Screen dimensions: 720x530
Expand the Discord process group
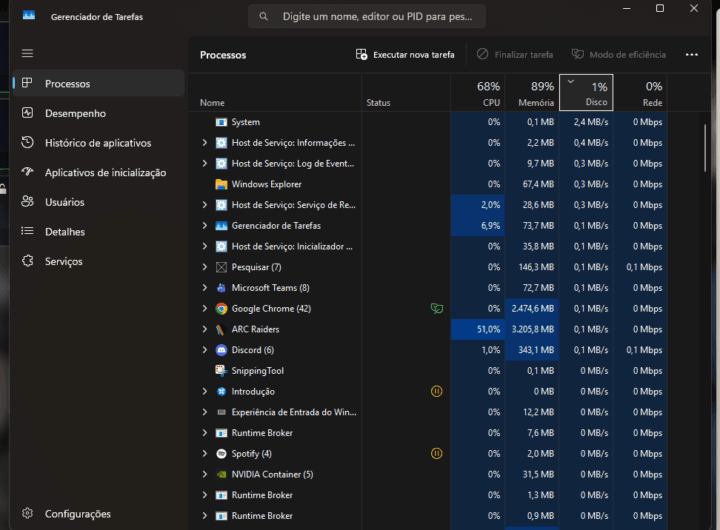coord(204,350)
